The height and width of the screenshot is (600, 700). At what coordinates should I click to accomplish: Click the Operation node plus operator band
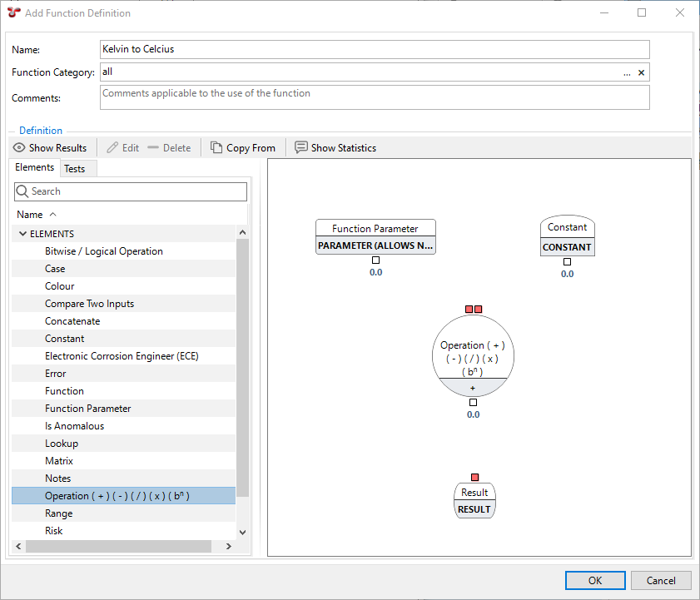coord(473,388)
